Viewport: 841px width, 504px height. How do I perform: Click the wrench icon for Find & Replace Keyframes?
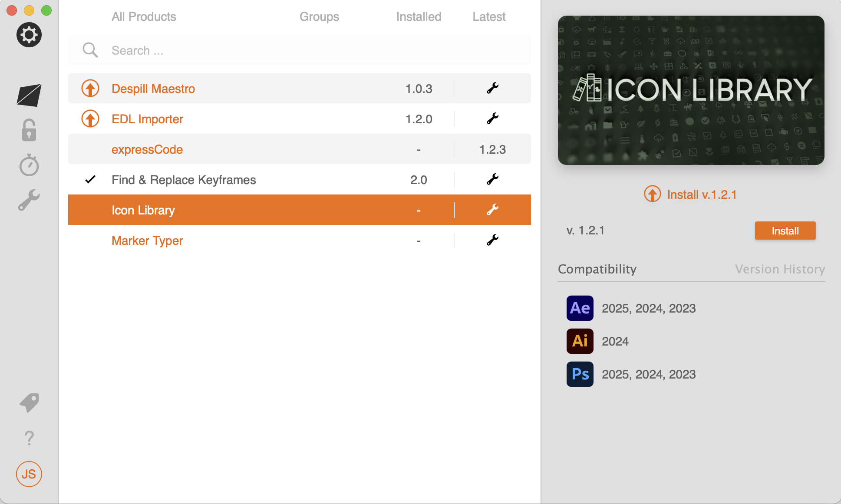(492, 180)
